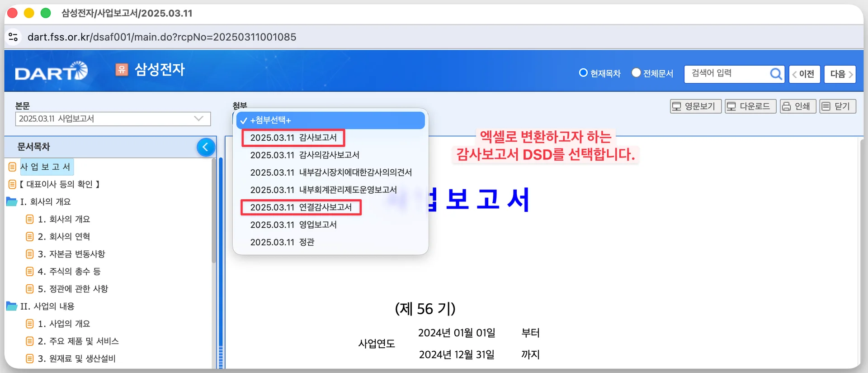This screenshot has width=868, height=373.
Task: Open the I. 회사의 개요 folder icon
Action: coord(12,201)
